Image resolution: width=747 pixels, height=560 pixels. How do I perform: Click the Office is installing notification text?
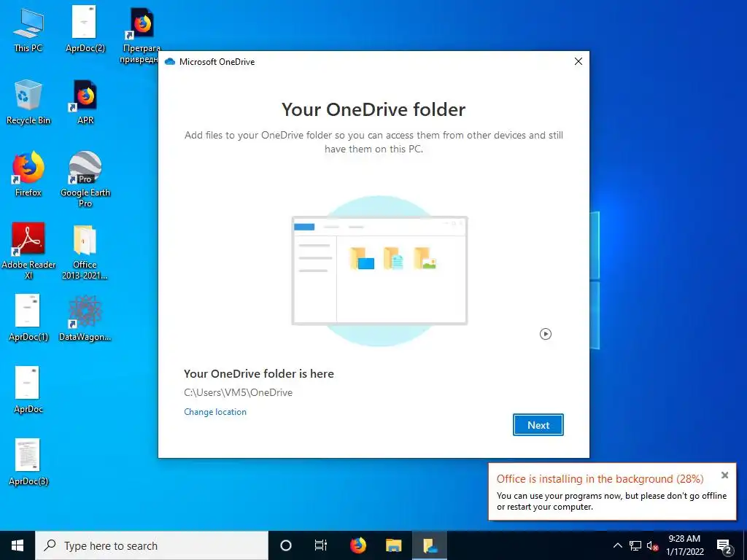click(x=600, y=478)
